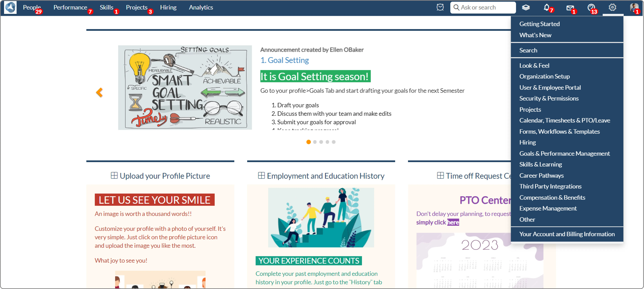
Task: Open the alarm clock reminders icon
Action: tap(440, 7)
